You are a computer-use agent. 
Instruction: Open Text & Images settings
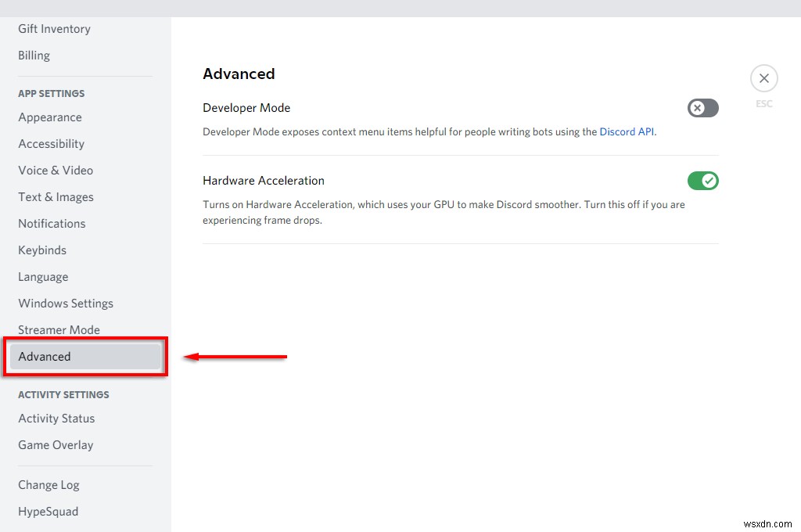tap(56, 197)
